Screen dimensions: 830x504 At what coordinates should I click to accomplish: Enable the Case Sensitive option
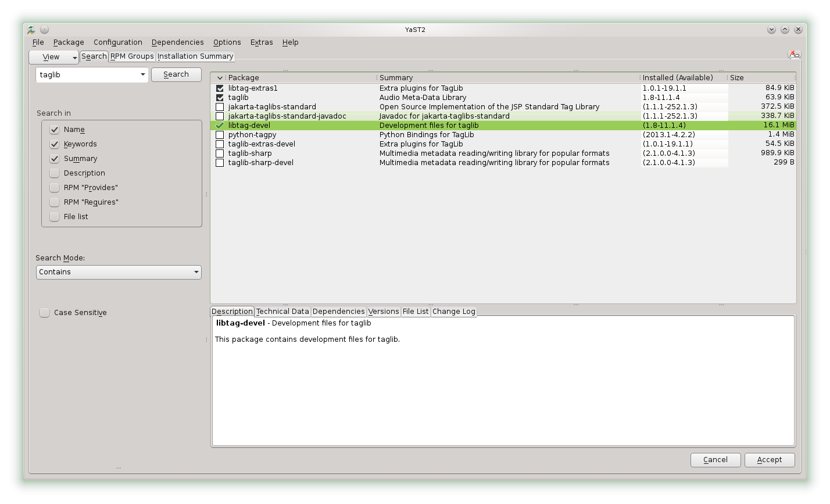(x=45, y=313)
